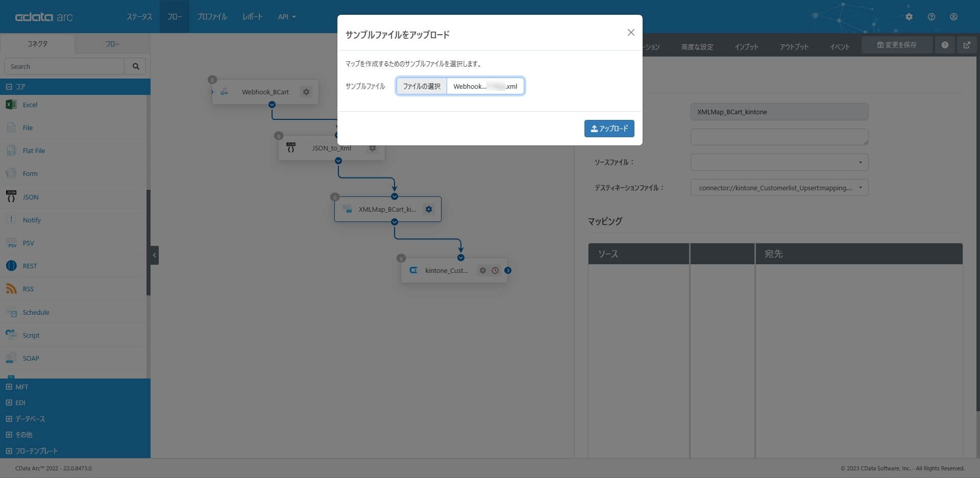
Task: Click the RSS feed icon
Action: point(11,289)
